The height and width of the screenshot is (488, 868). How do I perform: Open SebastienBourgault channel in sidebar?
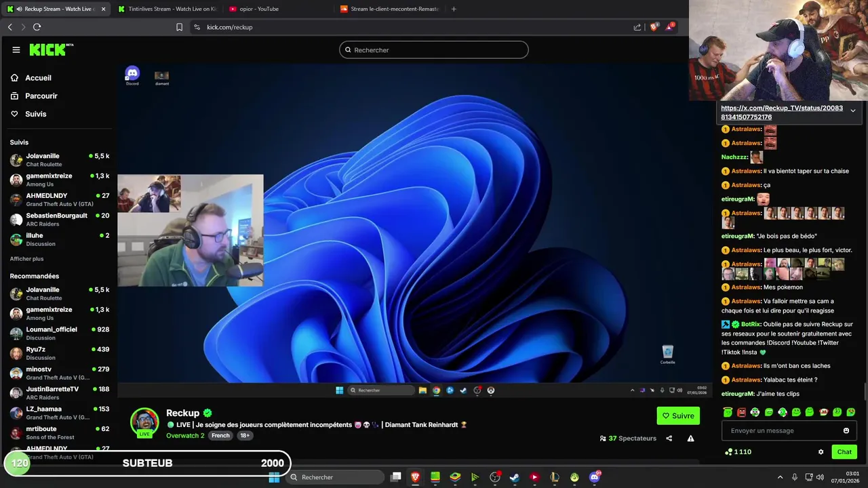tap(60, 220)
